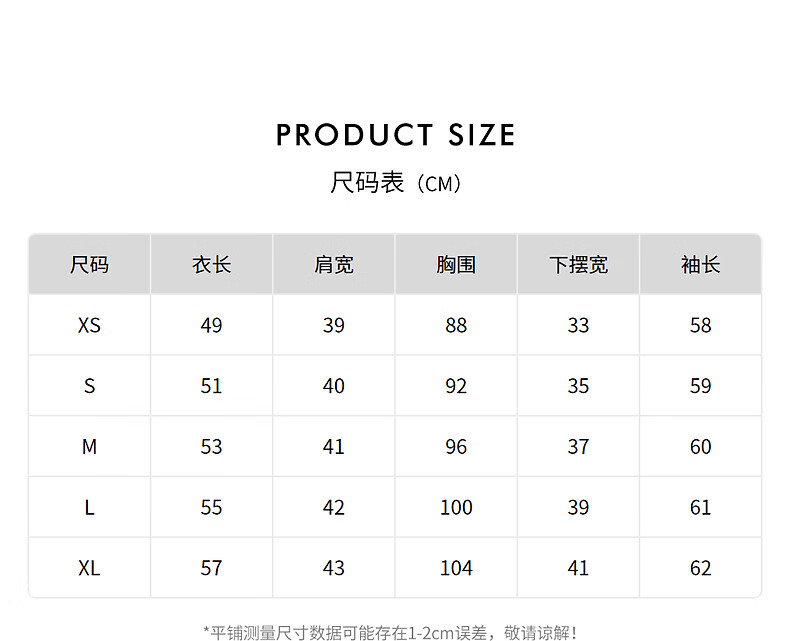Click the S size row label

[89, 386]
